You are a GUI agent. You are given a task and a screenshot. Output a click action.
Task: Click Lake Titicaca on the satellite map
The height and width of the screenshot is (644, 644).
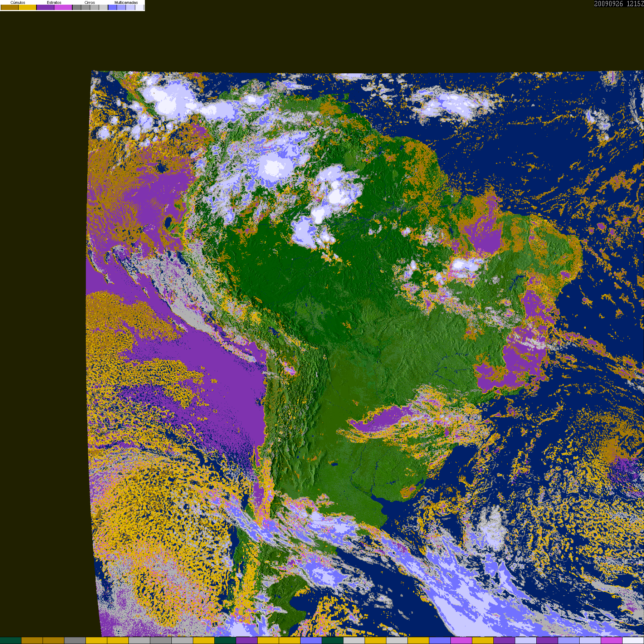[x=274, y=332]
